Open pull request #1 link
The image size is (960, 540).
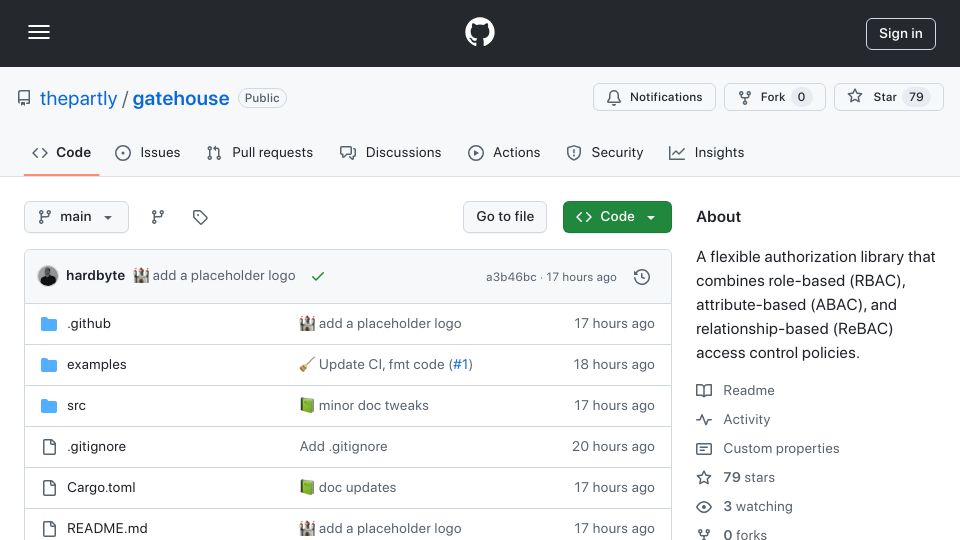click(x=460, y=364)
